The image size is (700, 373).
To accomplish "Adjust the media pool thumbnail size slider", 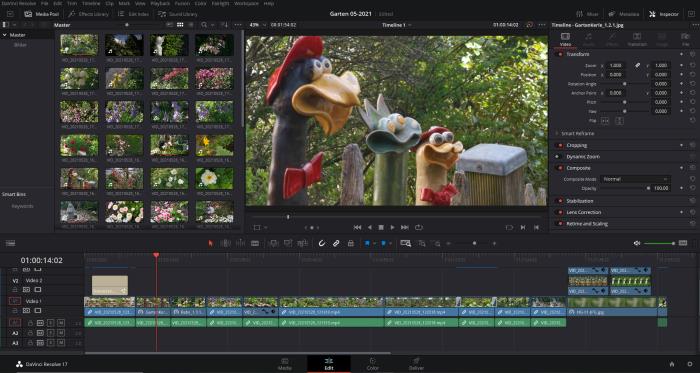I will point(127,25).
